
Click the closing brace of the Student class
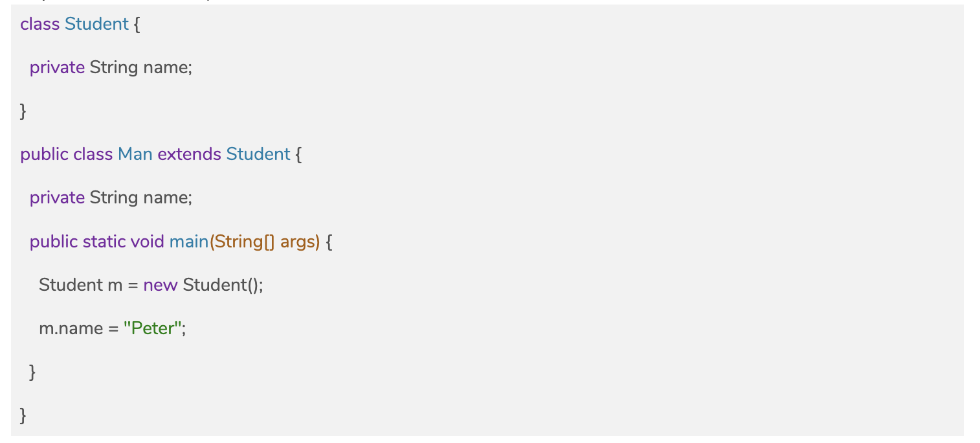(23, 111)
